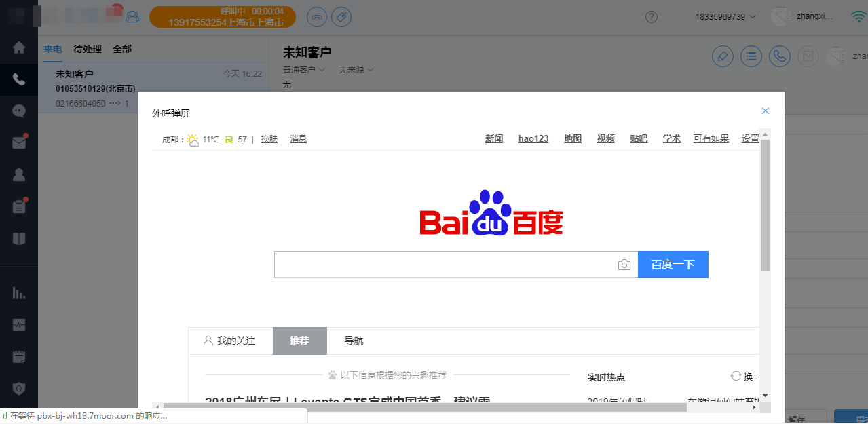
Task: Open the zhangxi user account menu
Action: (x=802, y=17)
